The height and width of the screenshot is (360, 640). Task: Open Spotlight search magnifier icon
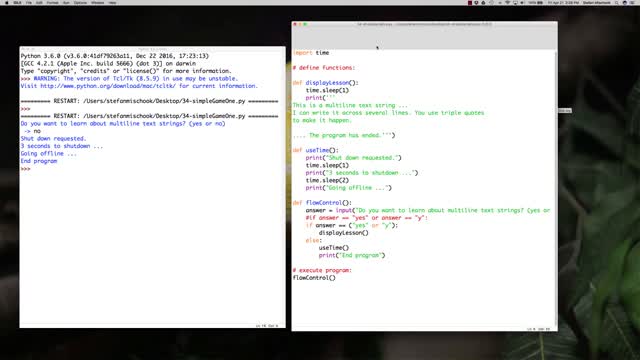(x=617, y=2)
